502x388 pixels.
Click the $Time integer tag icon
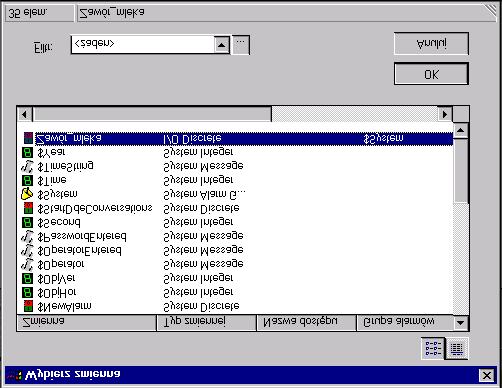[27, 180]
